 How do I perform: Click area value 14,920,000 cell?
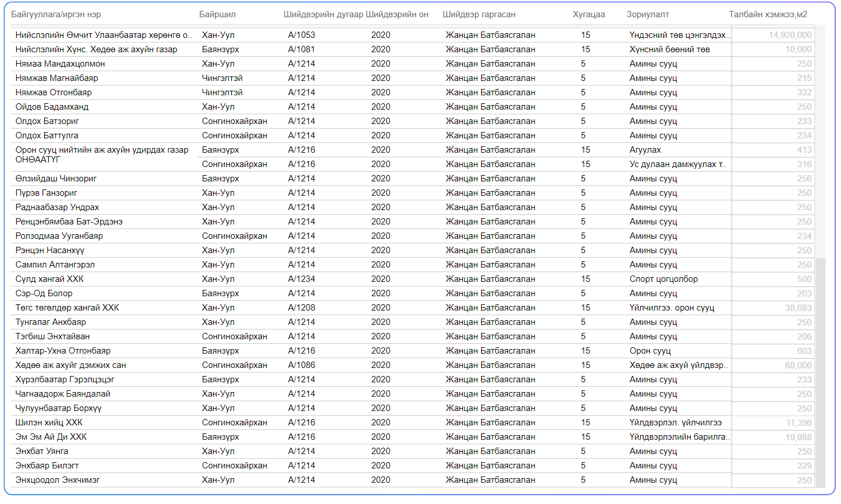click(789, 35)
